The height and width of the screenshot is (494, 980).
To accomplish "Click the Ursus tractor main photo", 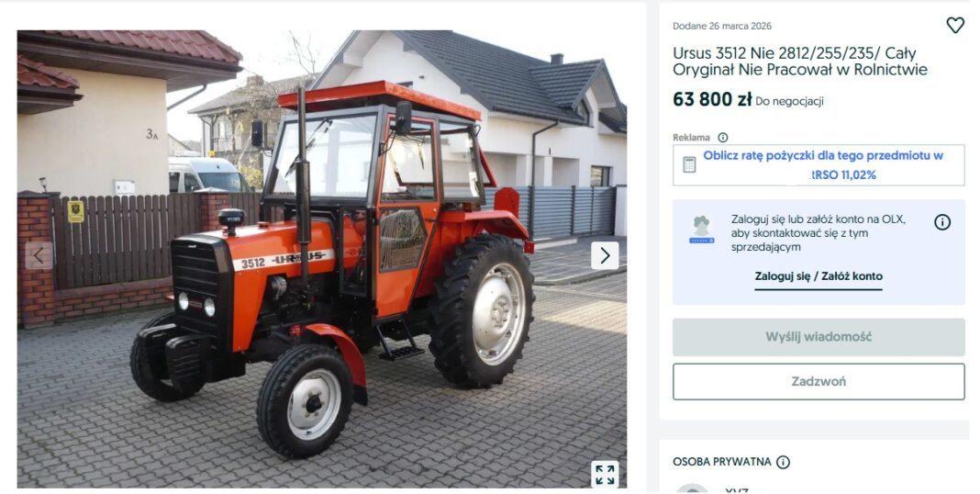I will 321,259.
